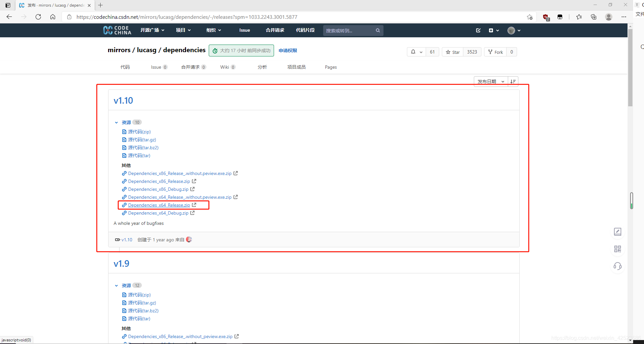Open the browser home page icon

tap(53, 17)
